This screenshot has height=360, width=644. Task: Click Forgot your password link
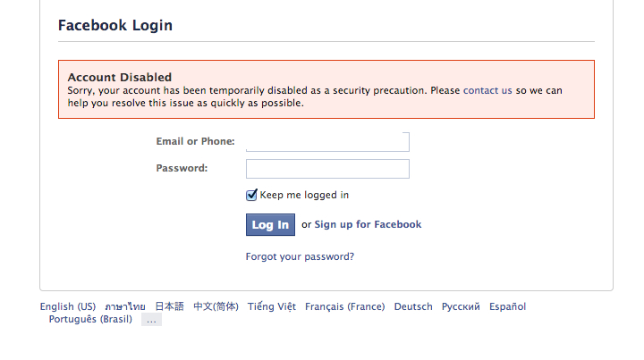(300, 256)
